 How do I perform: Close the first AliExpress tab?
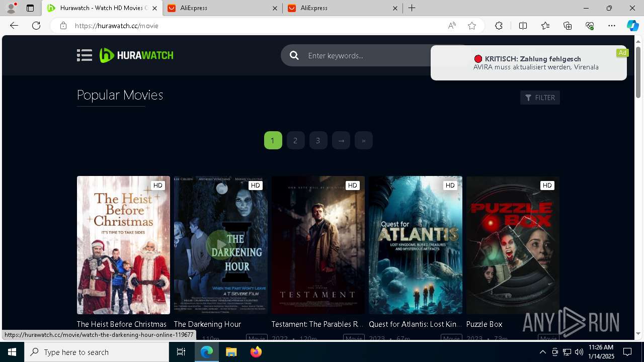click(x=275, y=8)
